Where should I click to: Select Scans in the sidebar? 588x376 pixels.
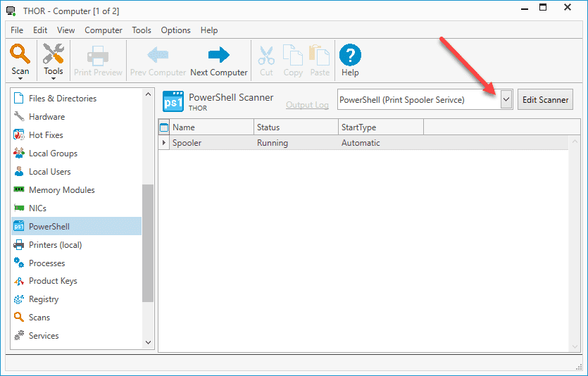(77, 317)
